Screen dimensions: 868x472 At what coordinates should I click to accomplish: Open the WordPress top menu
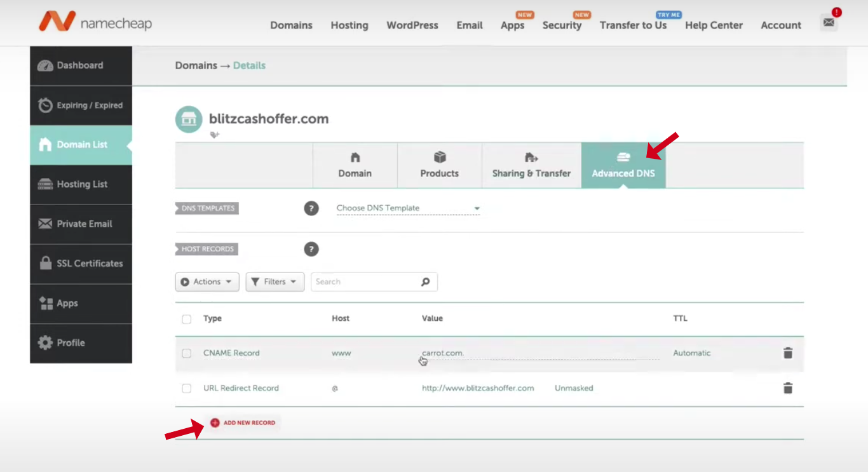[412, 25]
